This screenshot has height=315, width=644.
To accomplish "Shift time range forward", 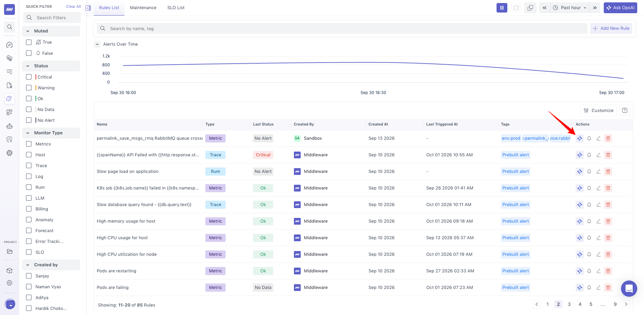I will 595,8.
